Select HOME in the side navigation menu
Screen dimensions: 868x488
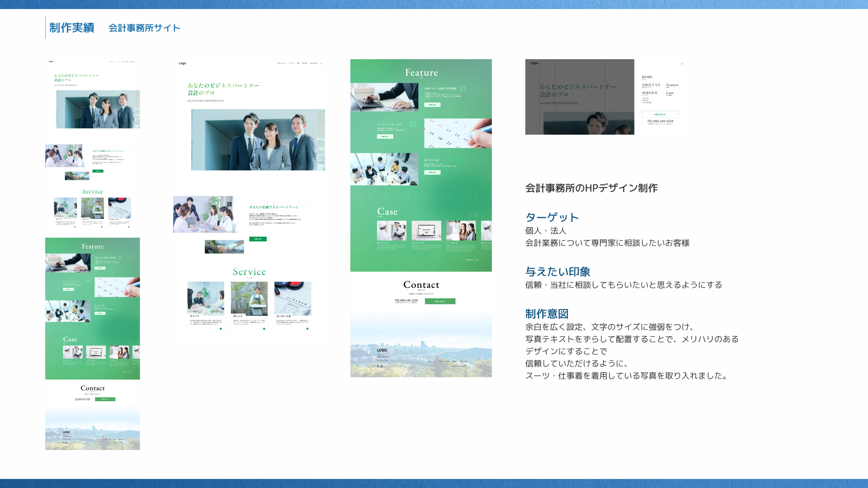(647, 77)
